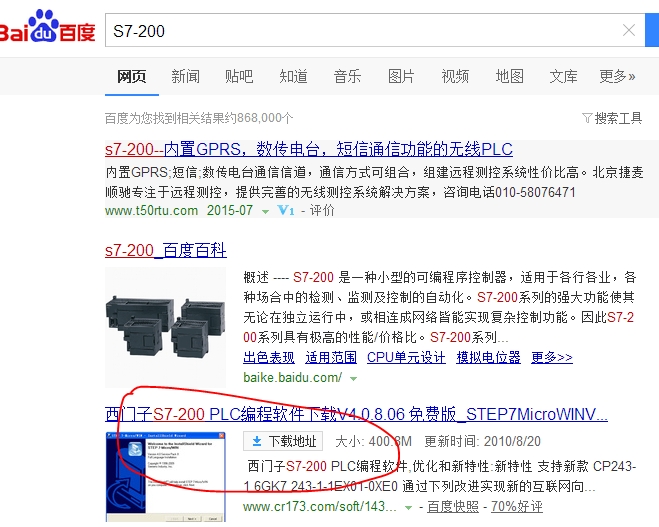Open the 贴吧 tab
The image size is (659, 527).
click(239, 76)
